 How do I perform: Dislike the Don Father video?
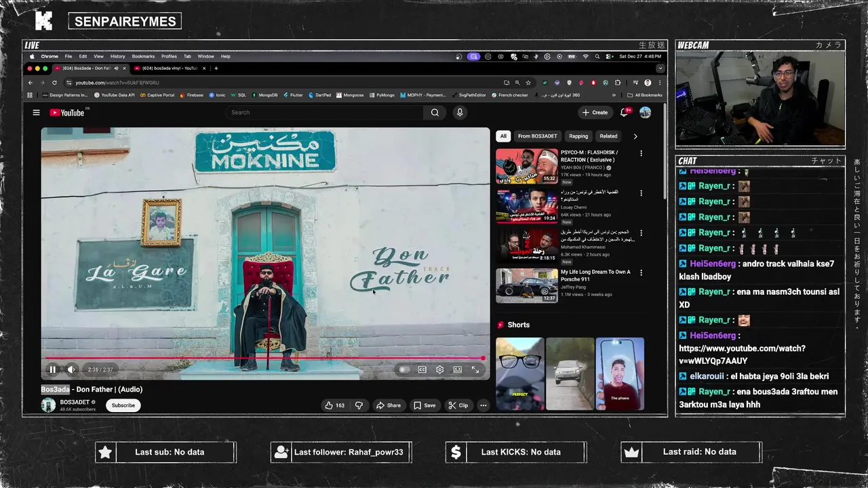coord(359,405)
